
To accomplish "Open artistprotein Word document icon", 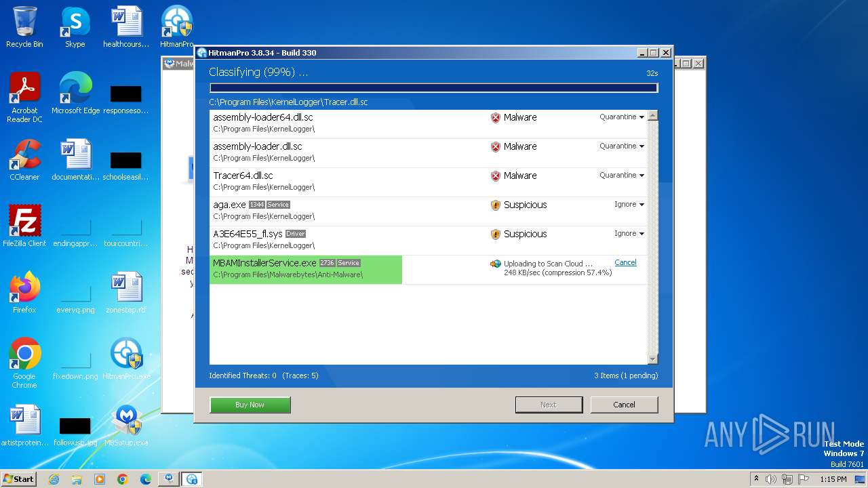I will [x=24, y=426].
